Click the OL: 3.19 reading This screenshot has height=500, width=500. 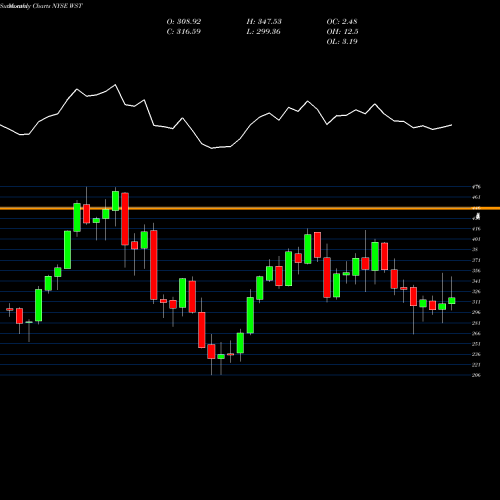tap(342, 42)
